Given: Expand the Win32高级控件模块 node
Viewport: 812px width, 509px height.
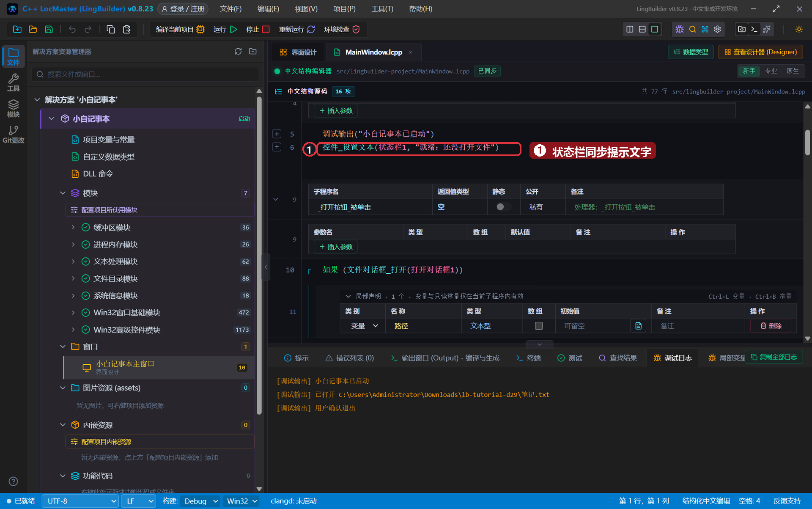Looking at the screenshot, I should (73, 330).
